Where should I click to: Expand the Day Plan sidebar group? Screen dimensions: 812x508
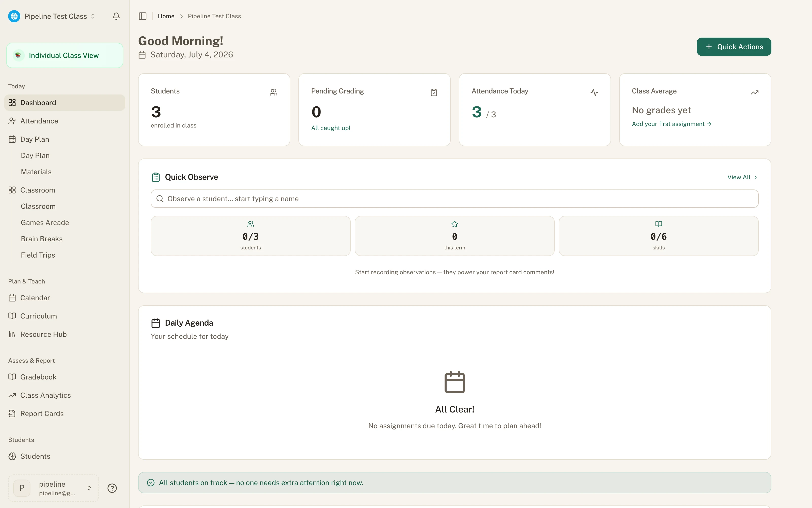(64, 139)
